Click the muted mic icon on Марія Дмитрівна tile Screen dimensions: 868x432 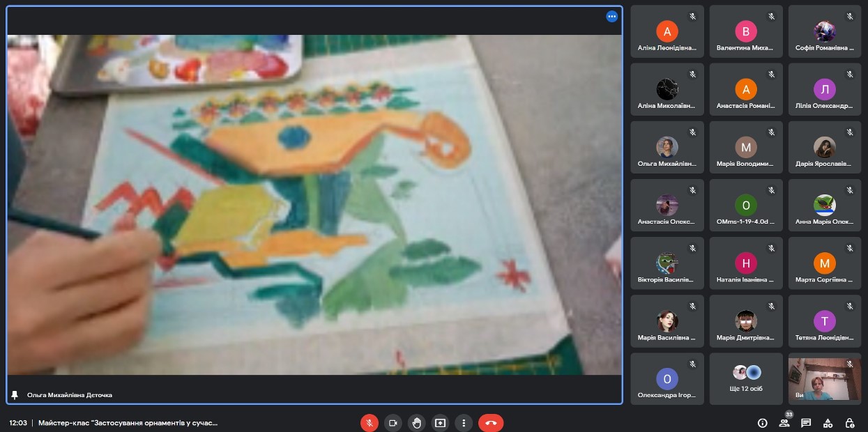click(772, 304)
